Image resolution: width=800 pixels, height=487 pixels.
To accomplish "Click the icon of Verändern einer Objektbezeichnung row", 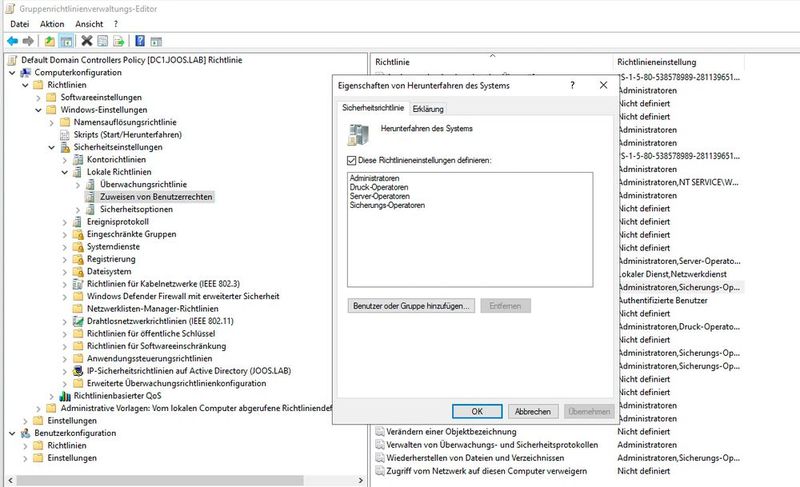I will click(x=380, y=431).
